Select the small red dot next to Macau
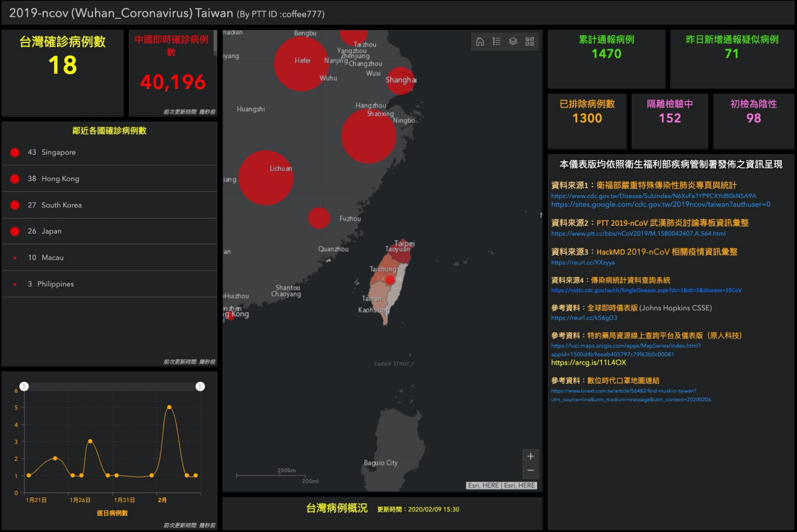This screenshot has height=532, width=797. point(14,258)
